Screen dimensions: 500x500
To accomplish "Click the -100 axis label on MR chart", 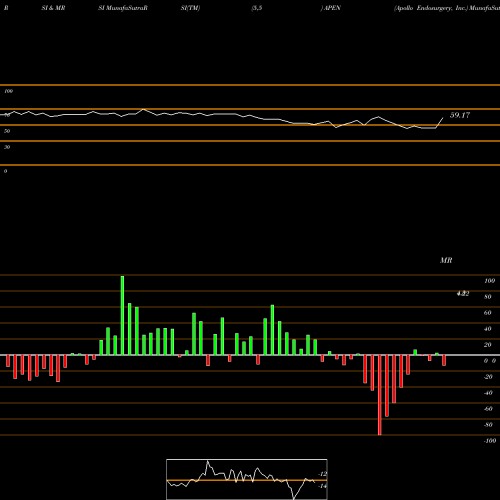I will (x=490, y=441).
